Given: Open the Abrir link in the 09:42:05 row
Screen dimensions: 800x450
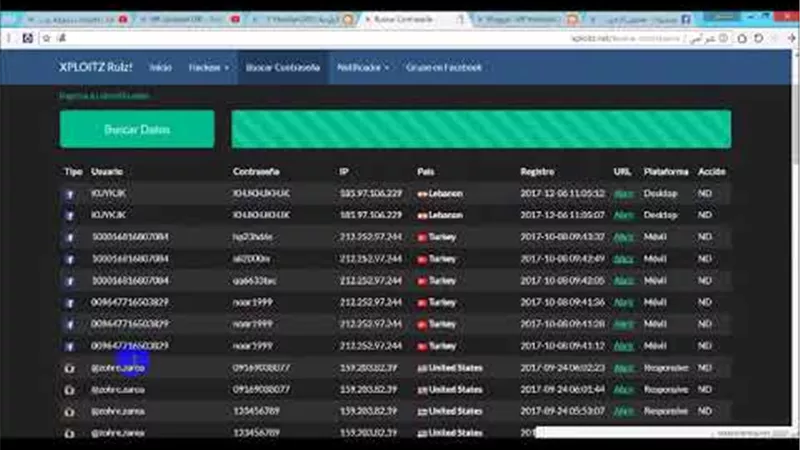Looking at the screenshot, I should tap(623, 281).
